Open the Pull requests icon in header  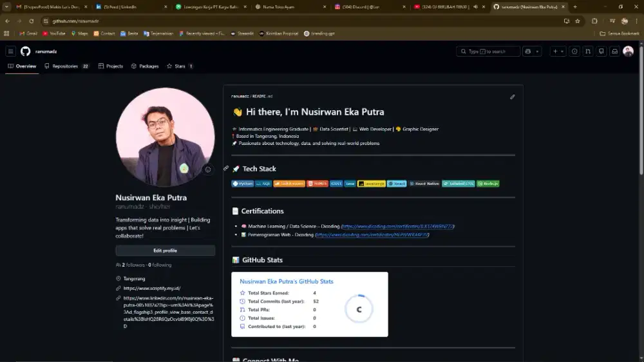(x=588, y=52)
